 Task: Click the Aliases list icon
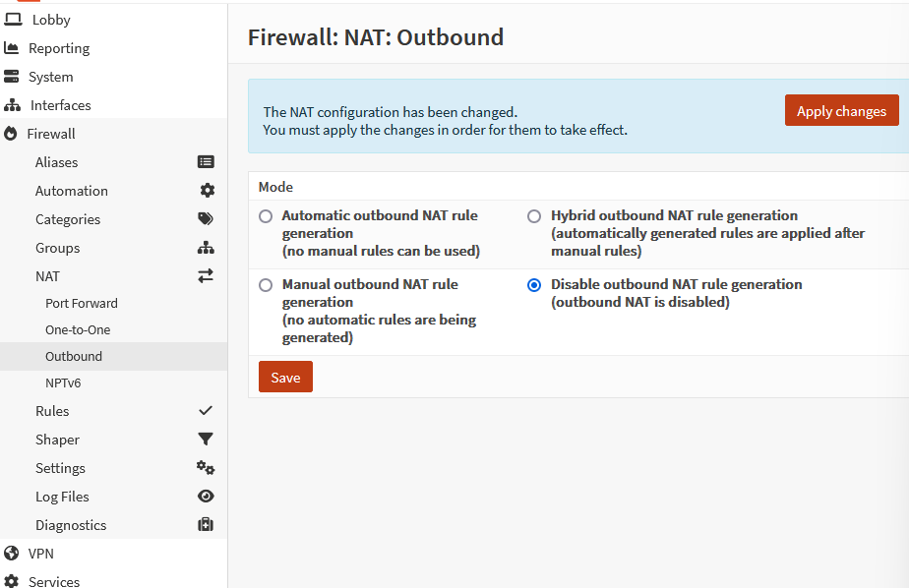pyautogui.click(x=206, y=162)
